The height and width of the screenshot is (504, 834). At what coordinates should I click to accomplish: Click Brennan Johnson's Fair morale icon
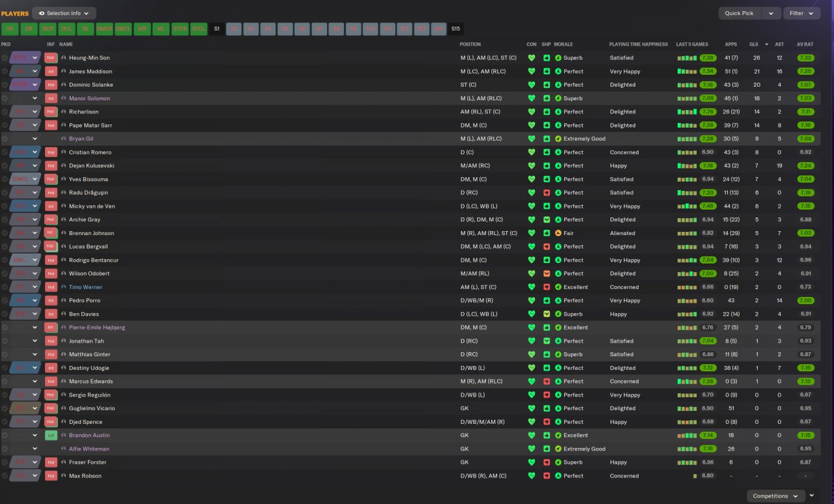tap(558, 233)
